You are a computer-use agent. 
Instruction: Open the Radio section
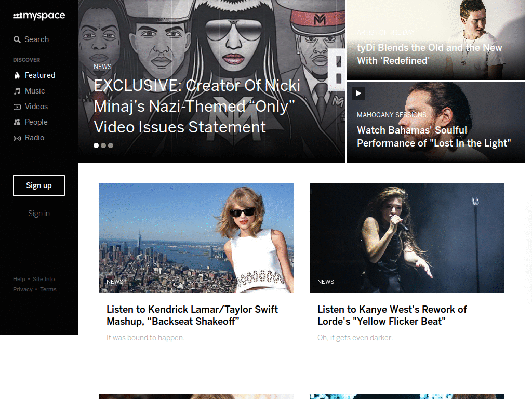point(34,138)
